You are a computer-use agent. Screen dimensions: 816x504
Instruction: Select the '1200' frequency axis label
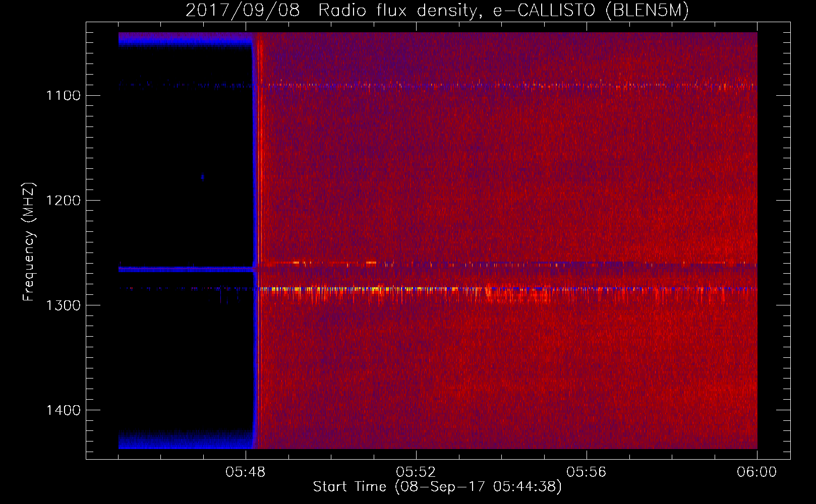[x=64, y=200]
